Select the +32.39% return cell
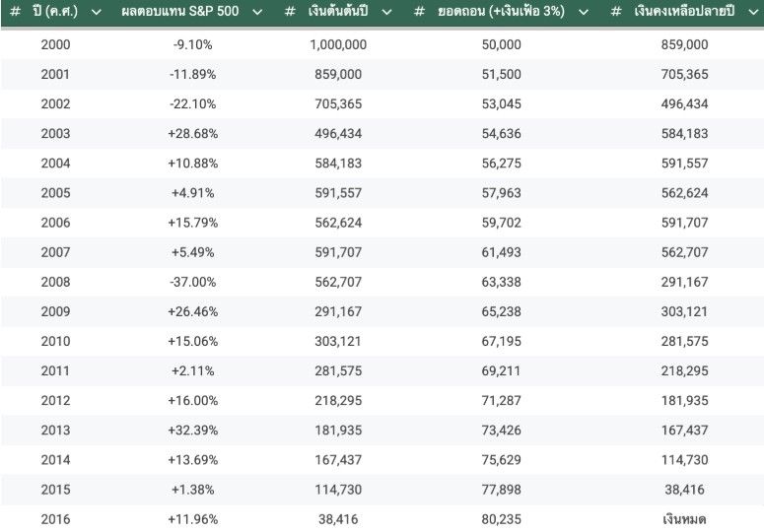764x532 pixels. point(192,431)
